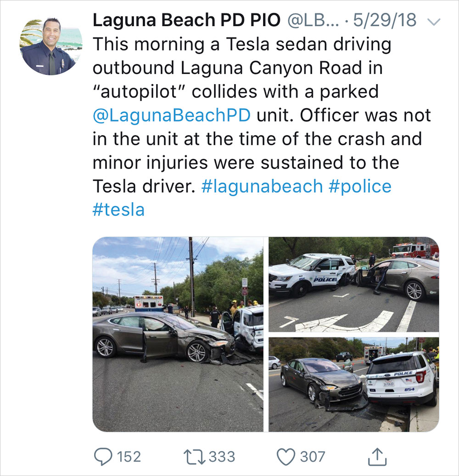View top-right photo of police SUV and Tesla
Image resolution: width=459 pixels, height=476 pixels.
pyautogui.click(x=354, y=284)
